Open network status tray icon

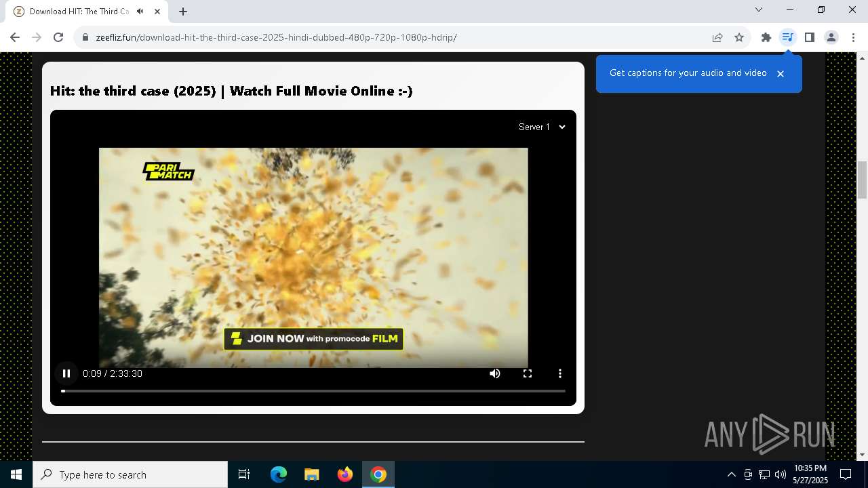[764, 474]
